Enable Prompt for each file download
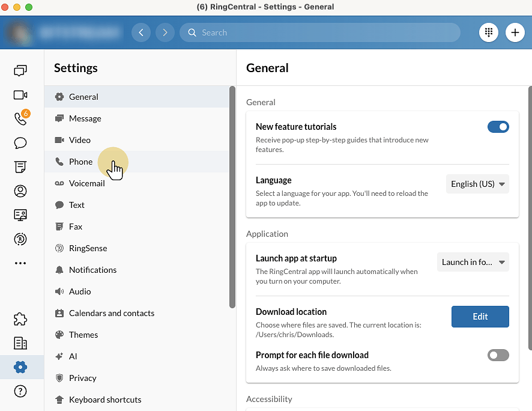 coord(498,355)
